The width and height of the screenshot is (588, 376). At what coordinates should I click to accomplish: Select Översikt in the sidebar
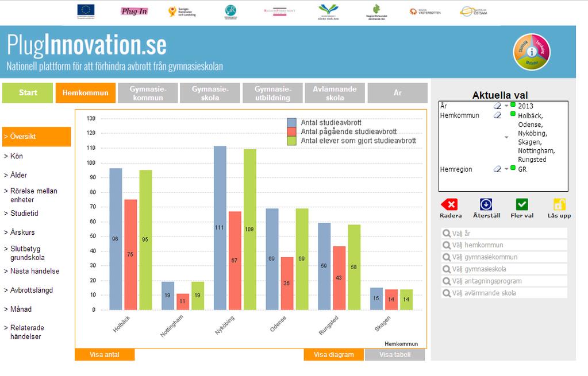click(36, 137)
